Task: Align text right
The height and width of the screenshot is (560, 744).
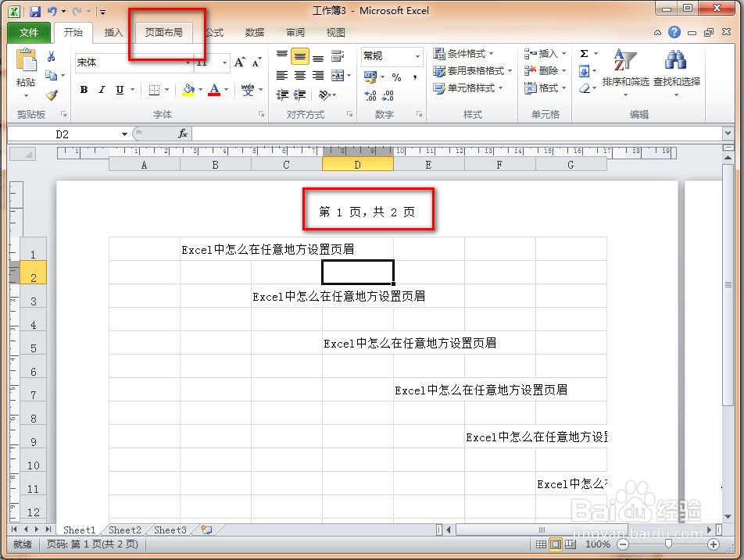Action: [x=318, y=76]
